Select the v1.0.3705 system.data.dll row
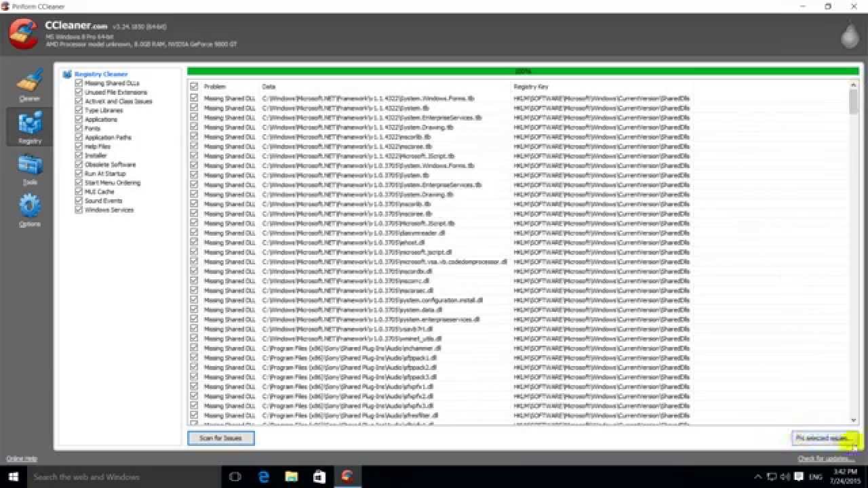Viewport: 868px width, 488px height. [519, 310]
